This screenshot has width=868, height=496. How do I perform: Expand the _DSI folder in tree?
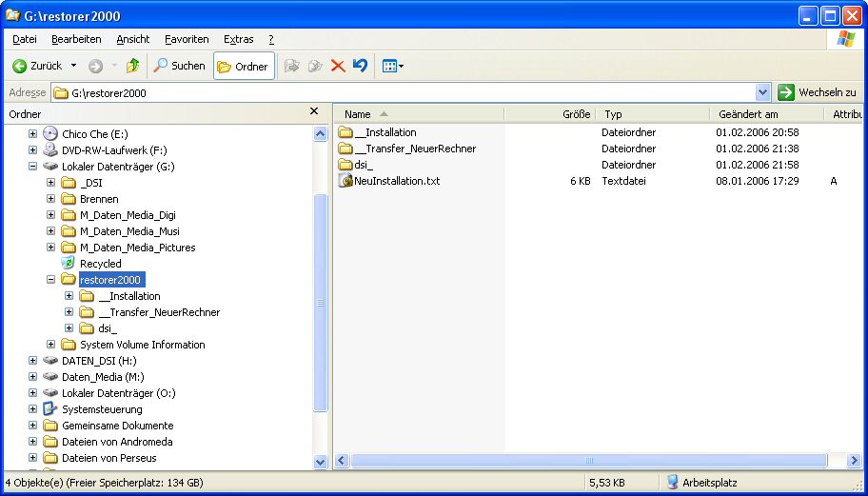pos(51,183)
